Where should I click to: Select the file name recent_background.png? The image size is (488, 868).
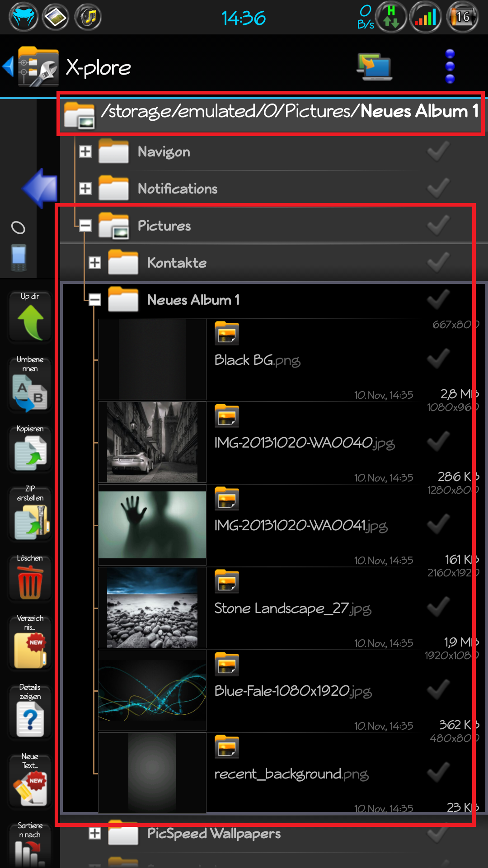point(291,774)
